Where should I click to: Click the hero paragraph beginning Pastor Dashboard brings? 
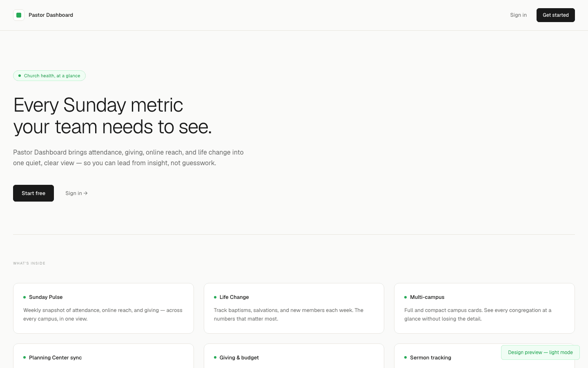[128, 157]
